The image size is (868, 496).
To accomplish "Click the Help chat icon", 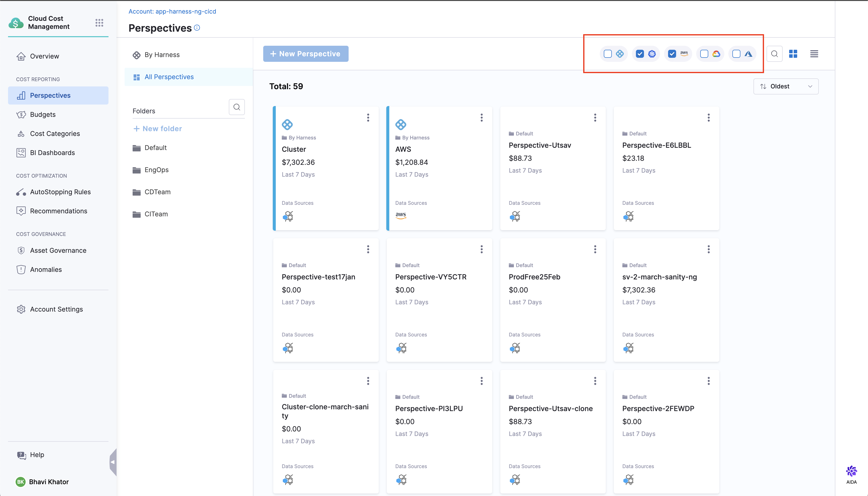I will [x=21, y=455].
